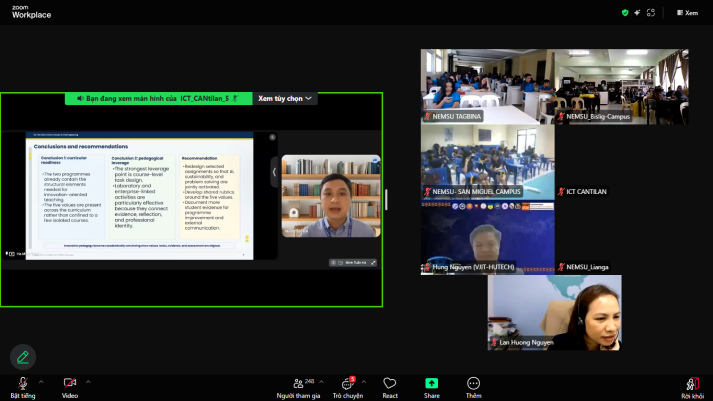Viewport: 713px width, 401px height.
Task: Expand video options arrow beside Video
Action: (88, 382)
